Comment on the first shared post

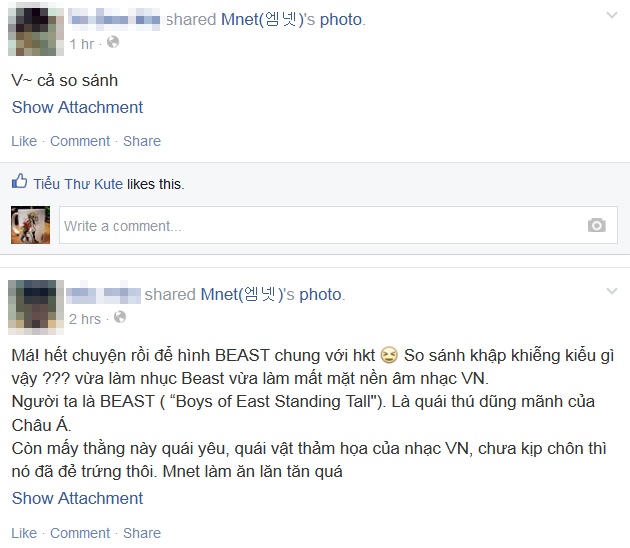coord(80,141)
